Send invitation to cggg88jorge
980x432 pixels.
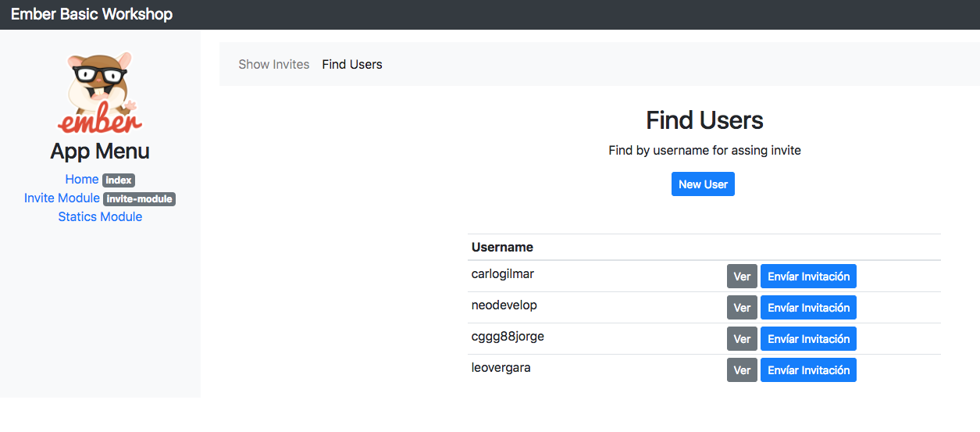[808, 339]
